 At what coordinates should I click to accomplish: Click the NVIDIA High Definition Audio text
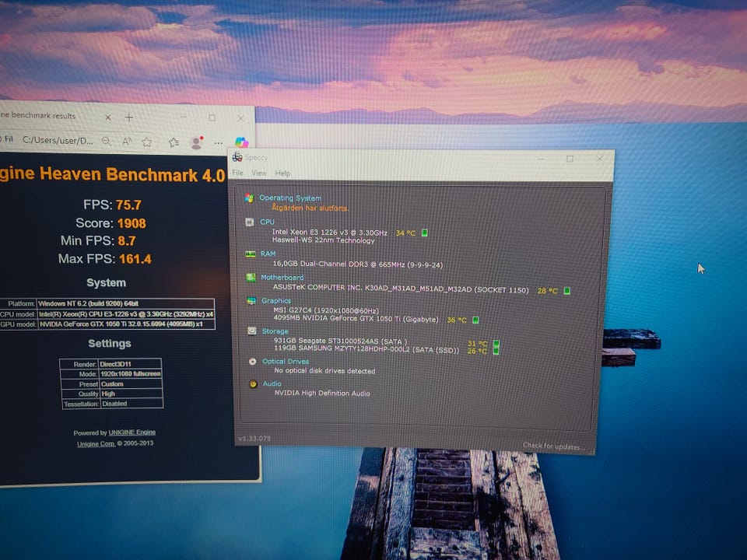(322, 393)
